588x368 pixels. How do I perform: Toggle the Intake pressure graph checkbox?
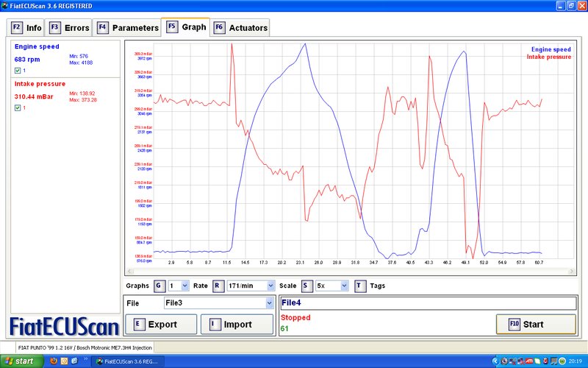pyautogui.click(x=18, y=107)
